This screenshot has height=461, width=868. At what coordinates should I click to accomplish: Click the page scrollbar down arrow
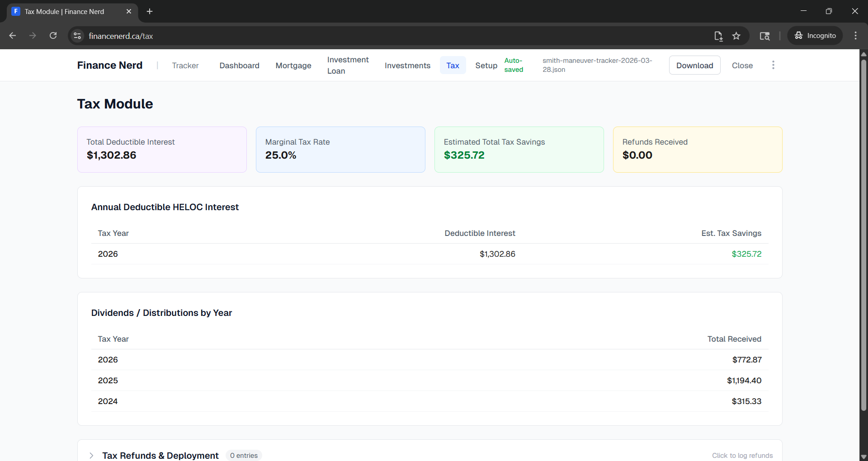(863, 457)
